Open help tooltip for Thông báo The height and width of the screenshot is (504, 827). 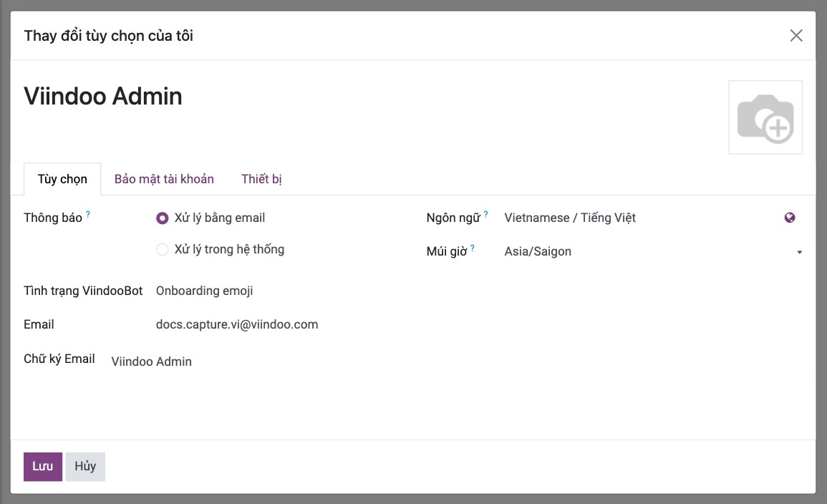click(88, 214)
